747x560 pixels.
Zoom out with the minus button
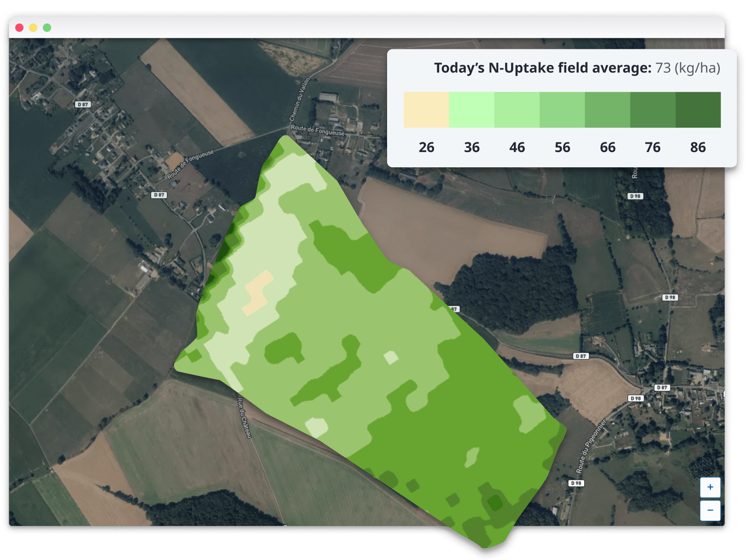(x=710, y=511)
